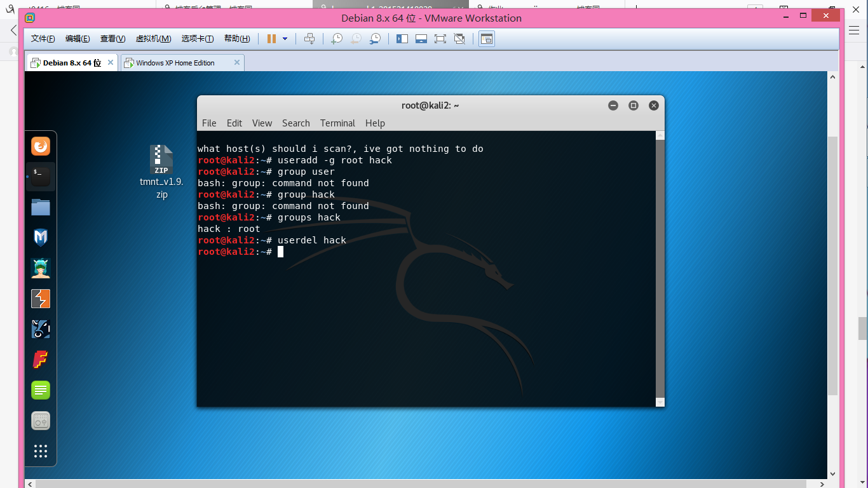Switch to Debian 8.x 64 位 tab
Image resolution: width=868 pixels, height=488 pixels.
click(71, 63)
